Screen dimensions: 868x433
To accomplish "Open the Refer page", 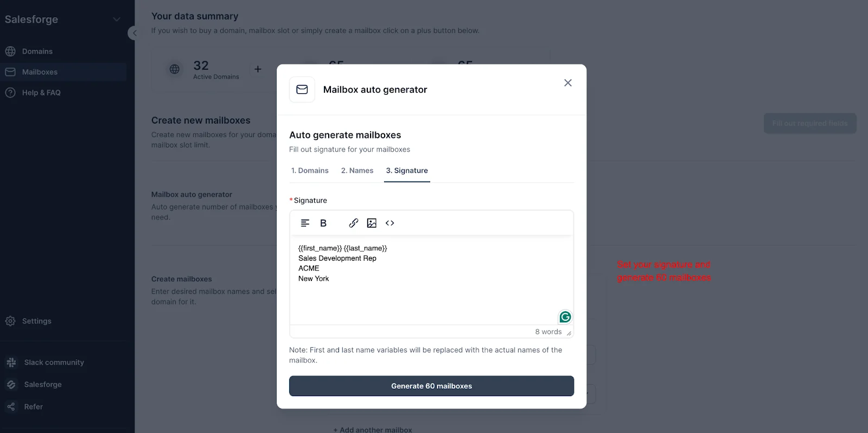I will tap(33, 406).
